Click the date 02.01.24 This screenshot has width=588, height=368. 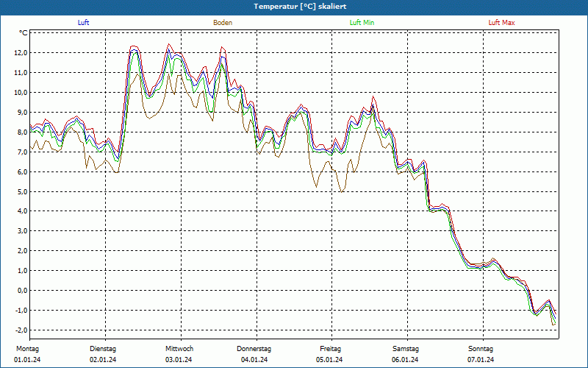103,360
